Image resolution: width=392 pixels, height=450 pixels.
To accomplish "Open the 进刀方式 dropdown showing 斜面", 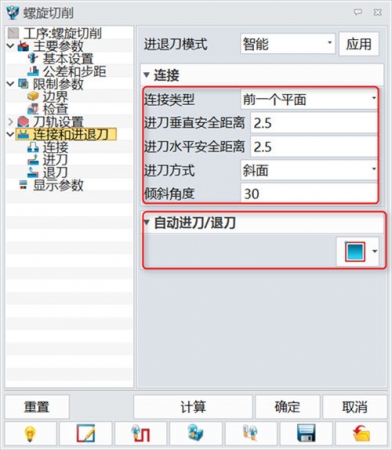I will click(309, 170).
